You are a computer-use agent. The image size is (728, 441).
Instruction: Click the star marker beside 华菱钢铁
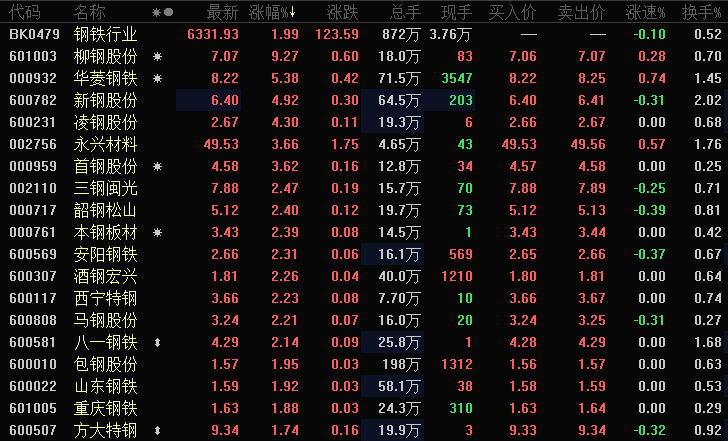click(x=157, y=78)
